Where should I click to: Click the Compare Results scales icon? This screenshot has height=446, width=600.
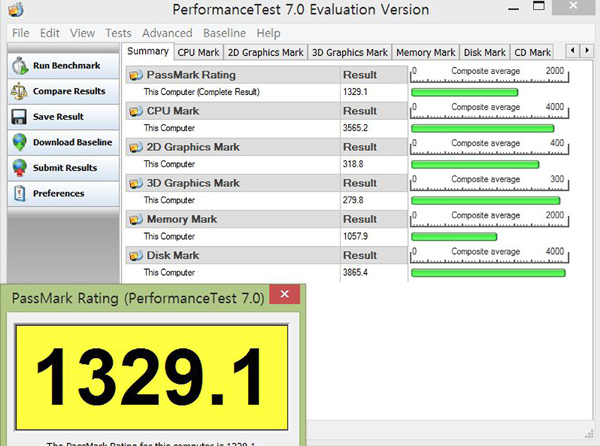point(19,91)
